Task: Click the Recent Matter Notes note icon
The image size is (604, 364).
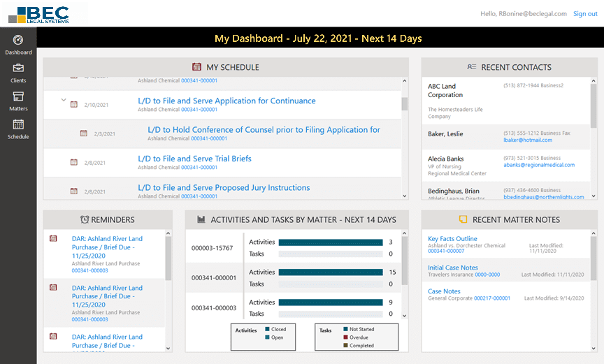Action: 463,219
